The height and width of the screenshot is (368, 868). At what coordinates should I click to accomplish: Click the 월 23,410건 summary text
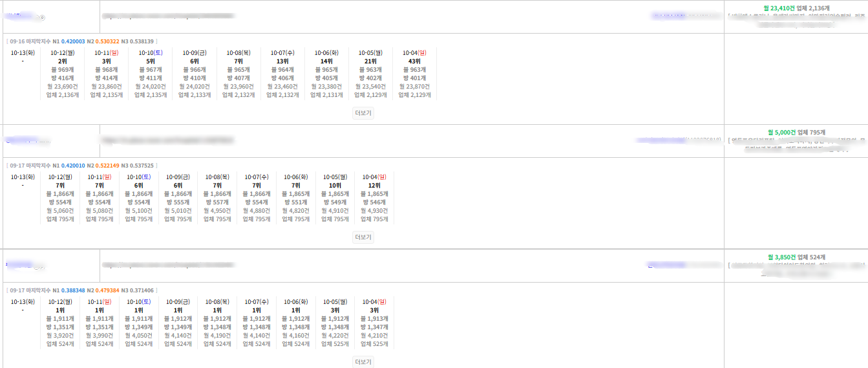(x=779, y=8)
